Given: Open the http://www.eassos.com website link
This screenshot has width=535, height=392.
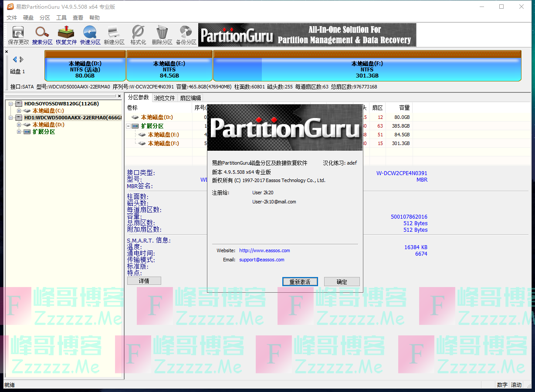Looking at the screenshot, I should (x=264, y=250).
